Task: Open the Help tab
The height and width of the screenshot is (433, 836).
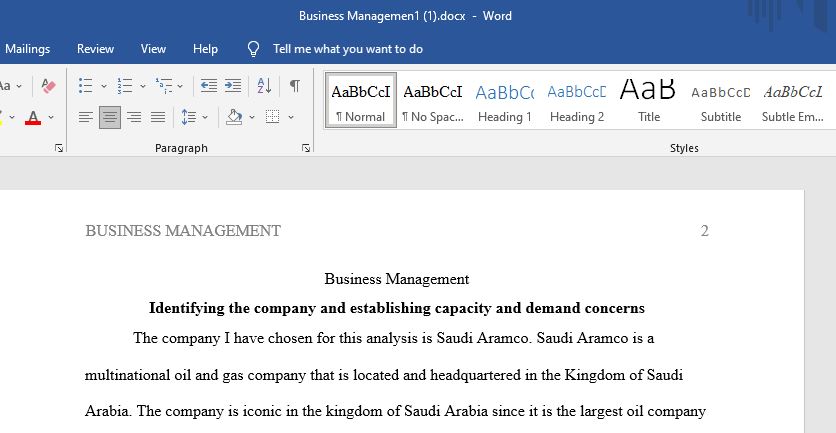Action: click(205, 49)
